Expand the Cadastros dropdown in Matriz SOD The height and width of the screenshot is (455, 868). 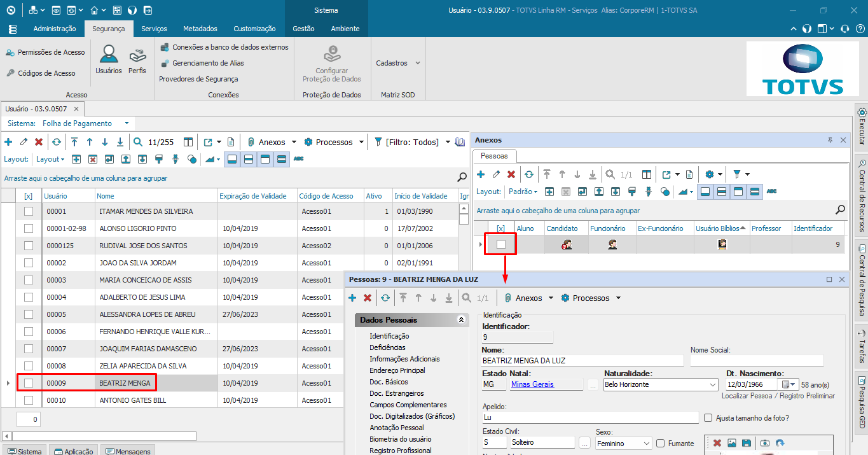[418, 62]
